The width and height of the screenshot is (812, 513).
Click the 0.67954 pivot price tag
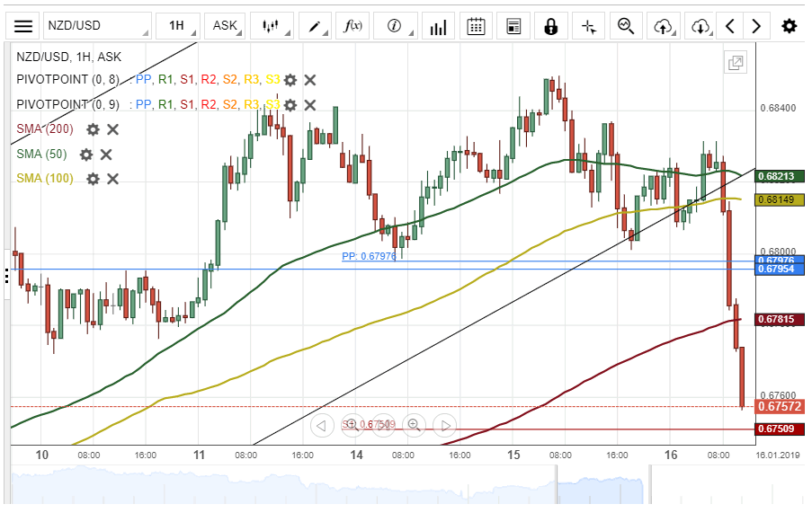(780, 270)
